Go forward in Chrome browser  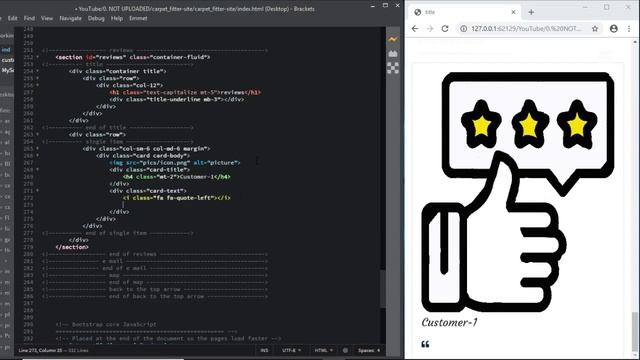click(430, 29)
